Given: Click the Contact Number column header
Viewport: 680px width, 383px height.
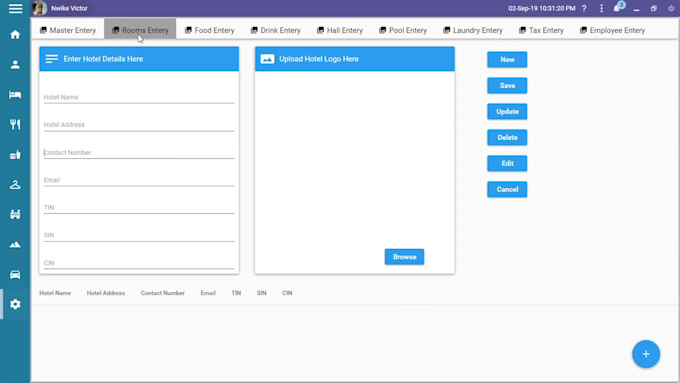Looking at the screenshot, I should tap(163, 293).
